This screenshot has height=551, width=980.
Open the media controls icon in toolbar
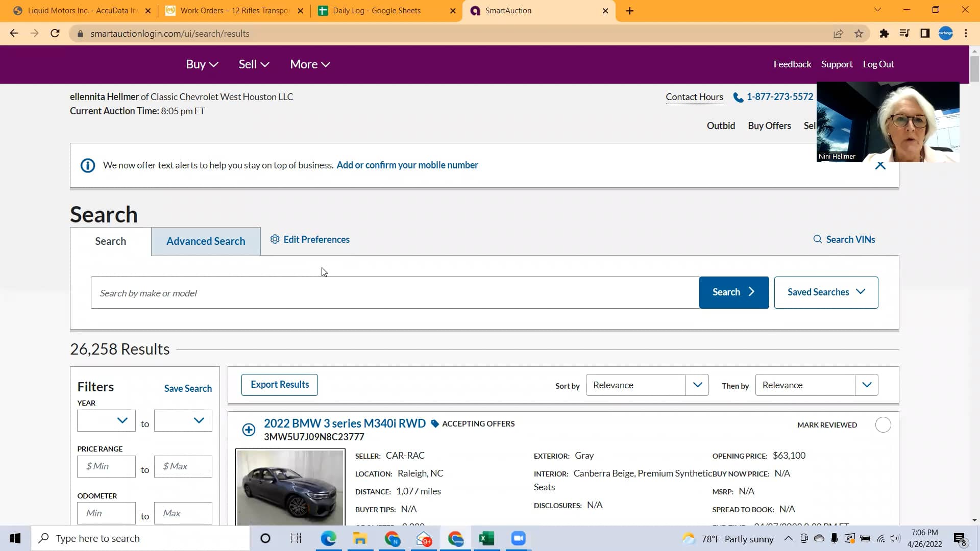(x=904, y=34)
